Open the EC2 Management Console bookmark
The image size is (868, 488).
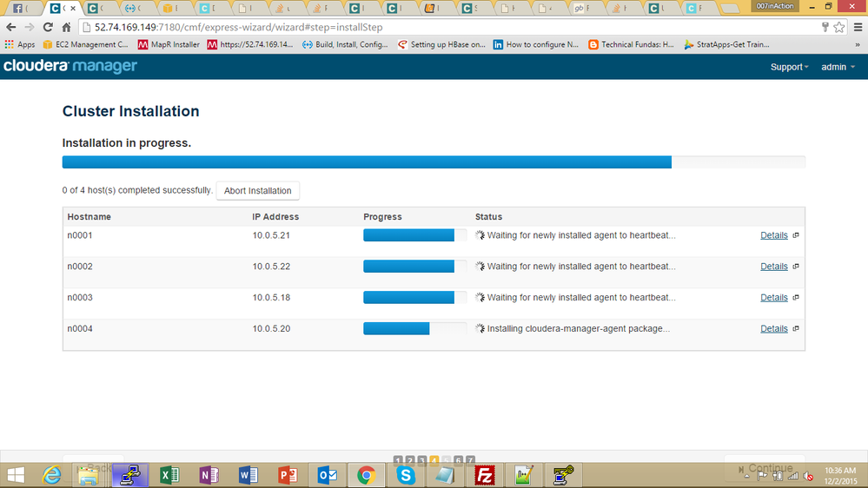86,44
